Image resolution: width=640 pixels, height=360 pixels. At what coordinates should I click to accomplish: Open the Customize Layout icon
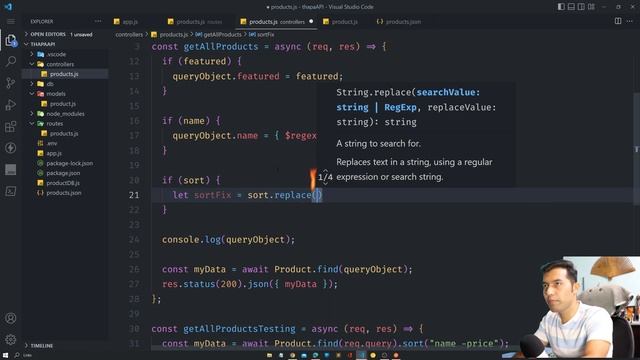click(x=591, y=7)
